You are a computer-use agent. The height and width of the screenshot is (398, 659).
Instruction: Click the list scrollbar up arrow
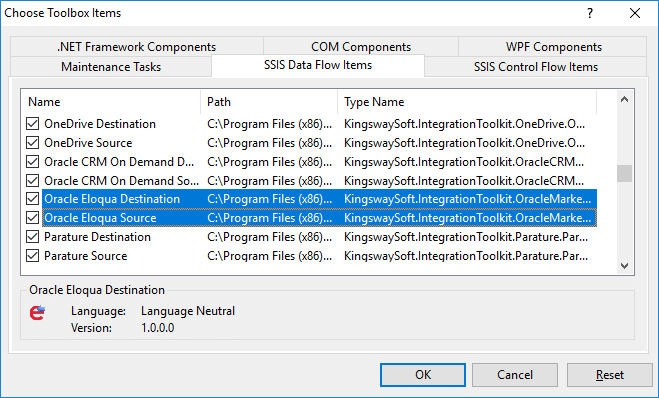(x=625, y=100)
